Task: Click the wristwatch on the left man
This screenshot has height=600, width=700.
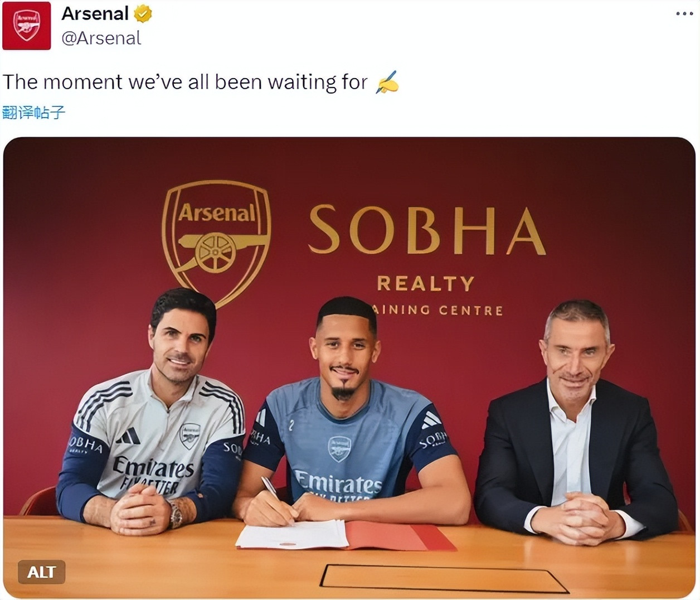Action: 175,514
